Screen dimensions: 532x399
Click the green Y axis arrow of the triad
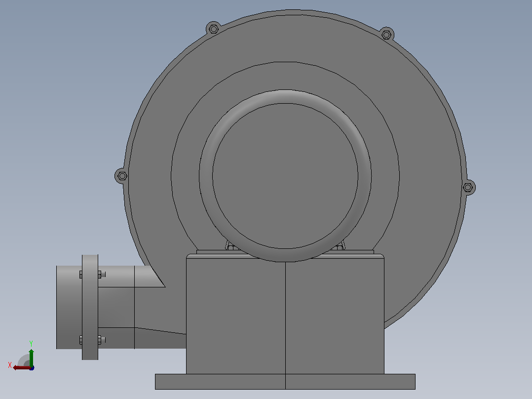[31, 357]
